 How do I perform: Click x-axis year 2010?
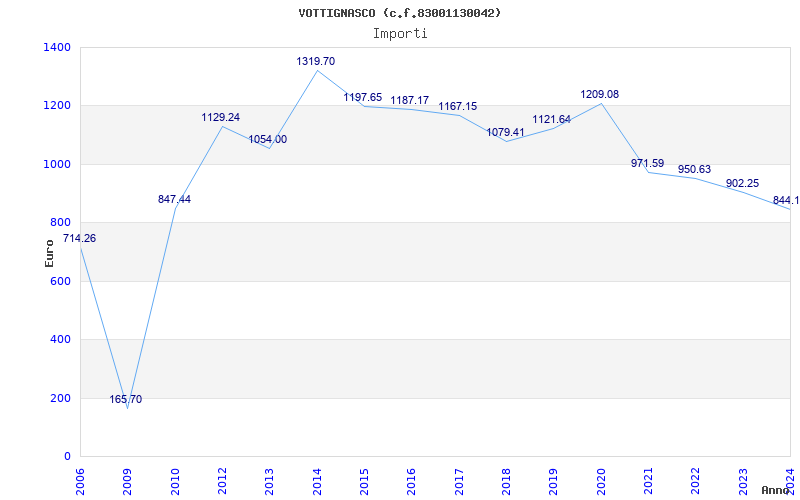[175, 481]
